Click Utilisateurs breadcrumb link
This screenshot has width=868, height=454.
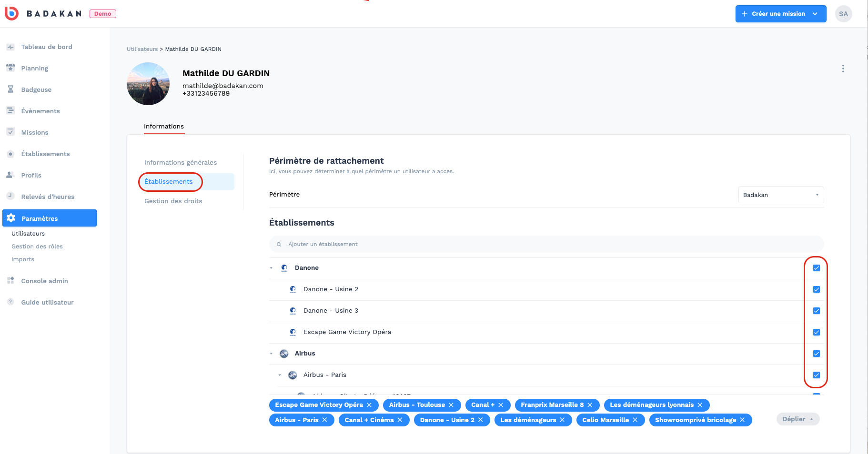point(142,49)
